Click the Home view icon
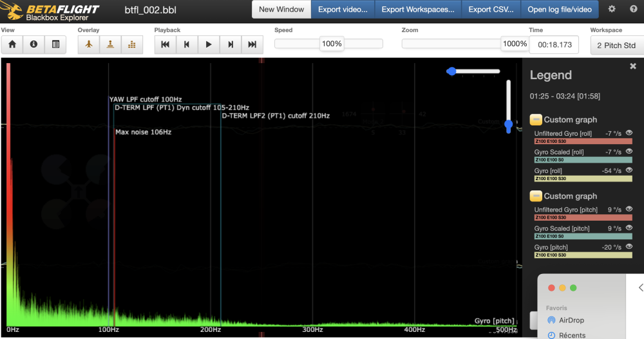This screenshot has height=339, width=644. [x=12, y=44]
